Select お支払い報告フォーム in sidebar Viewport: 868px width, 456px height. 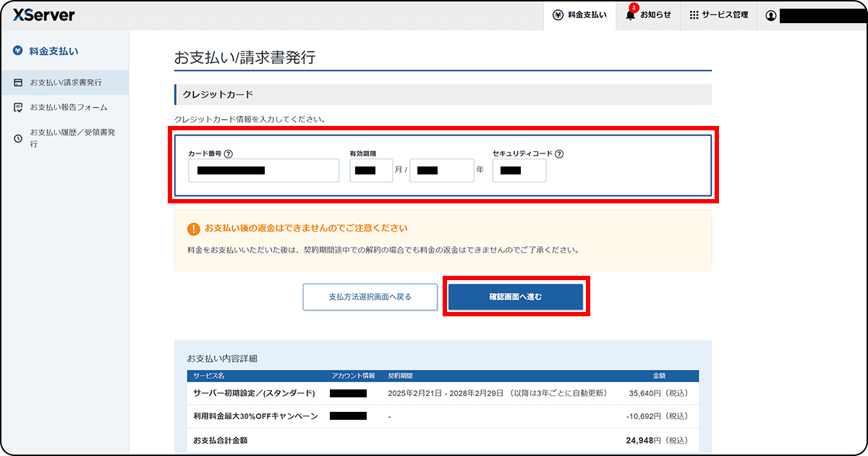click(64, 107)
